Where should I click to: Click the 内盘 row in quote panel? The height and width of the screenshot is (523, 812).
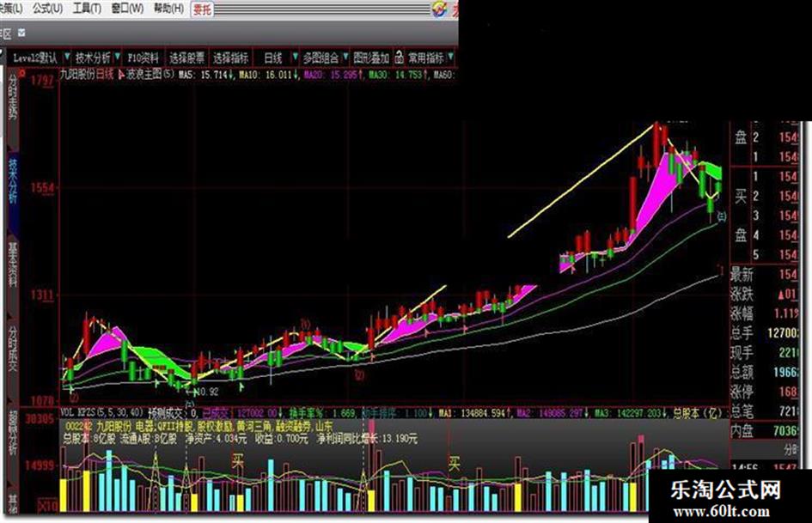click(766, 431)
